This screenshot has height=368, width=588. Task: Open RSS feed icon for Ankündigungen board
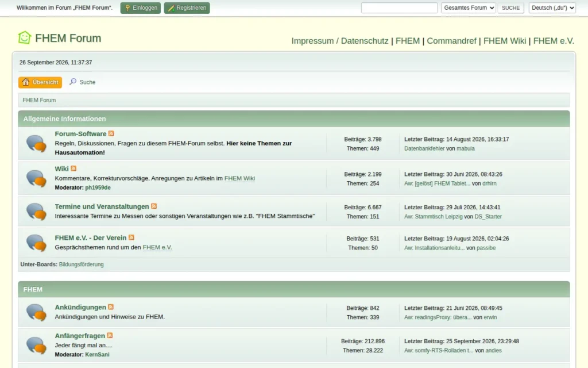(x=111, y=307)
